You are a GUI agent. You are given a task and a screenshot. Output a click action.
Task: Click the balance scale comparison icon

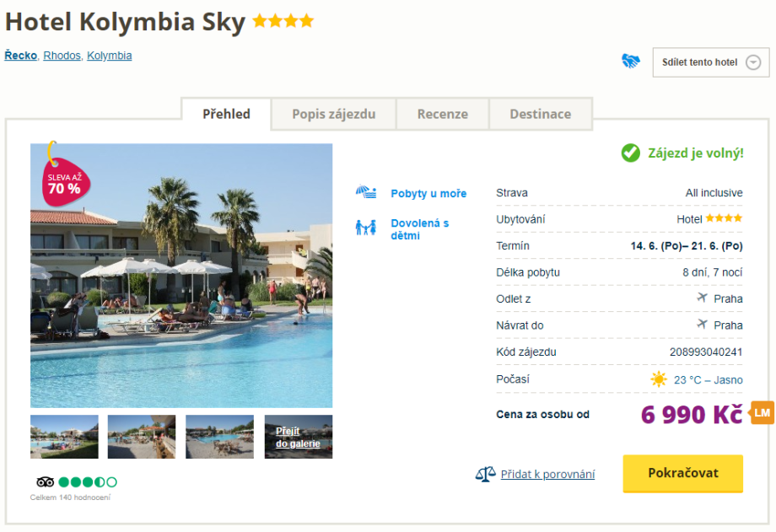click(485, 474)
